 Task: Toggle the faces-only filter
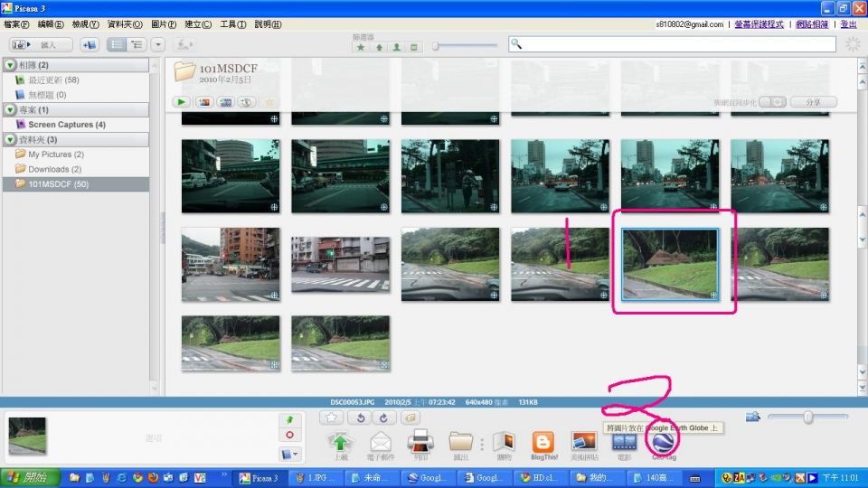point(396,46)
